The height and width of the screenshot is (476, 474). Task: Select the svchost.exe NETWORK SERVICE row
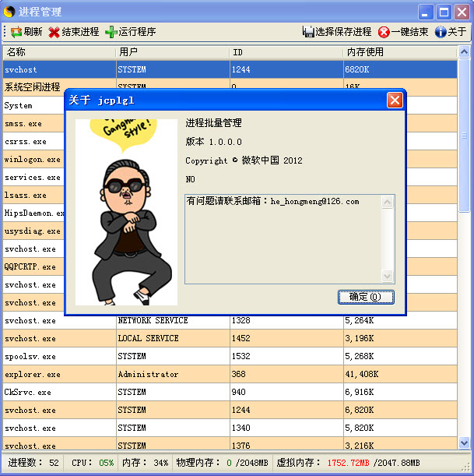point(230,322)
